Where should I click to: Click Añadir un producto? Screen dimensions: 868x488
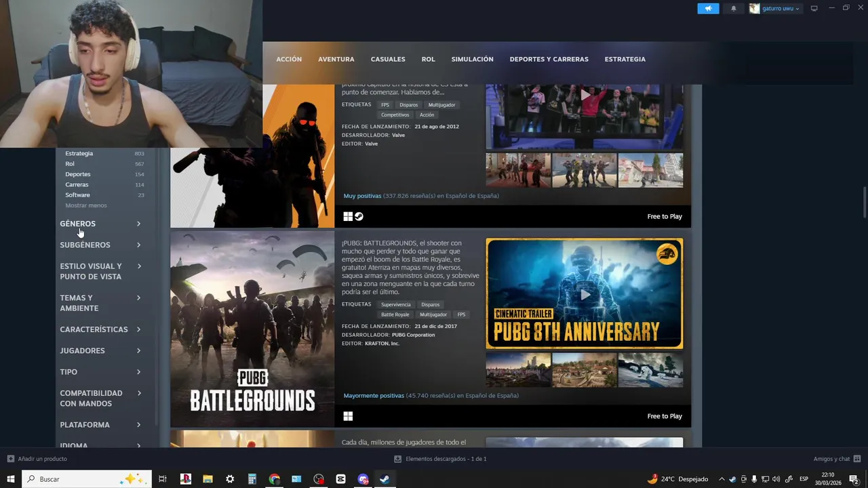[x=37, y=459]
